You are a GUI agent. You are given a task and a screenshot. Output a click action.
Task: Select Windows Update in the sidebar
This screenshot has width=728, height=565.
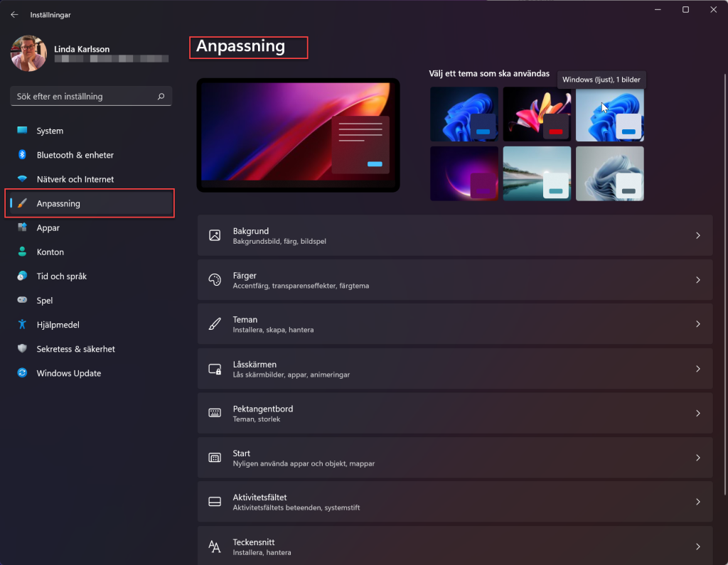[91, 373]
